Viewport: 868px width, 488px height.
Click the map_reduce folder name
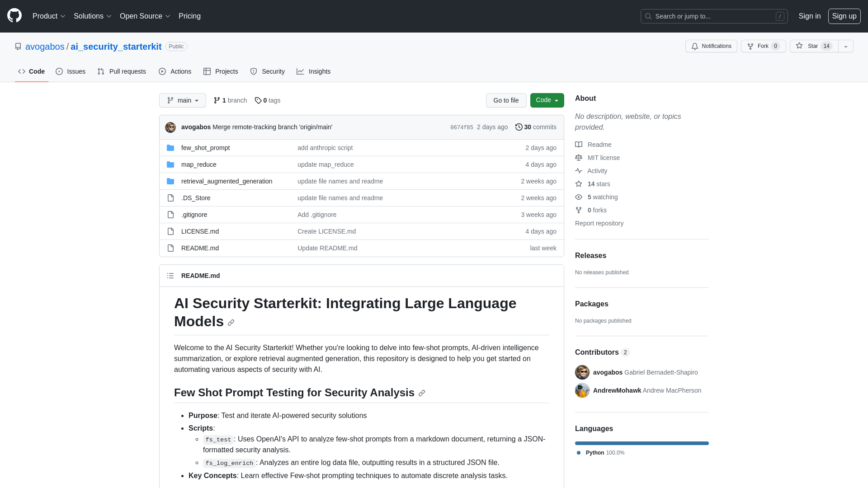click(x=199, y=164)
